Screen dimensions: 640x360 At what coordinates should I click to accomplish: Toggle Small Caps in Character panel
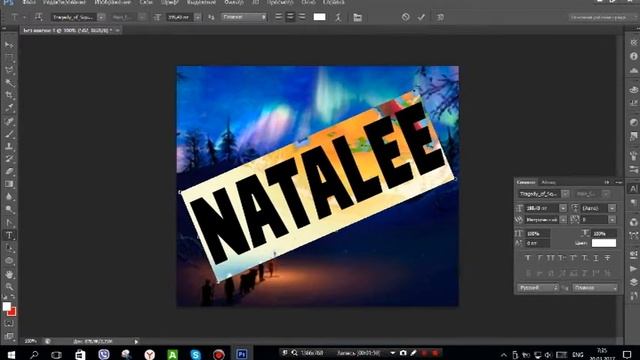[x=562, y=258]
